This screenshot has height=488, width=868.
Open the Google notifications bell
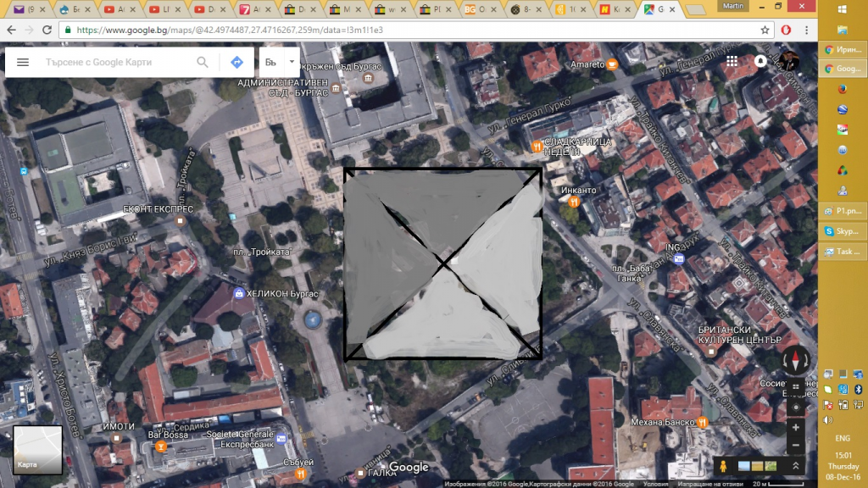(760, 61)
